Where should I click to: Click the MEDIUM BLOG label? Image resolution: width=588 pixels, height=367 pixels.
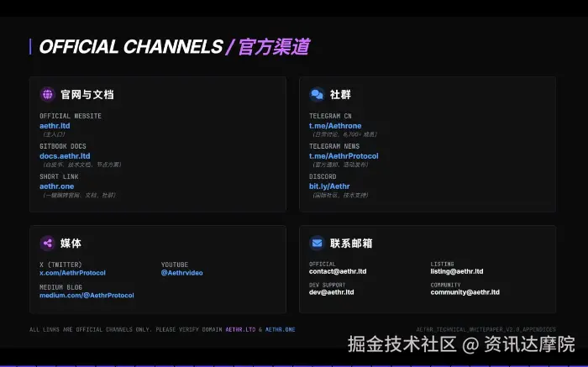click(60, 287)
